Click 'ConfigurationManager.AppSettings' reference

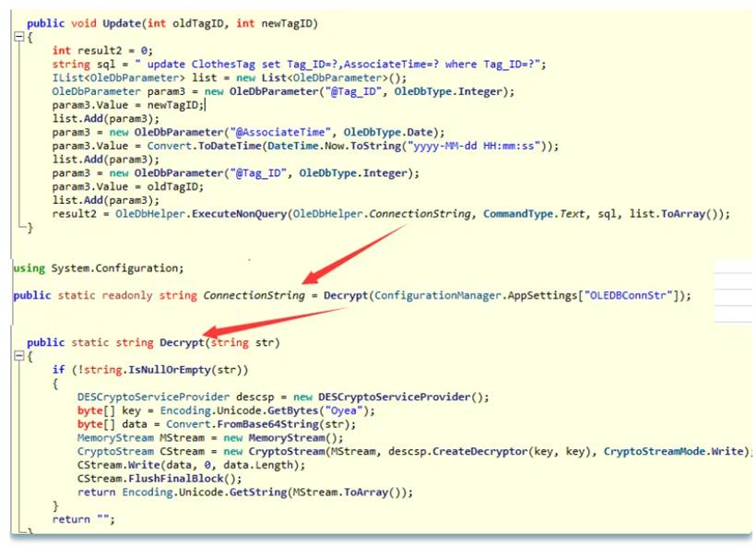click(476, 295)
